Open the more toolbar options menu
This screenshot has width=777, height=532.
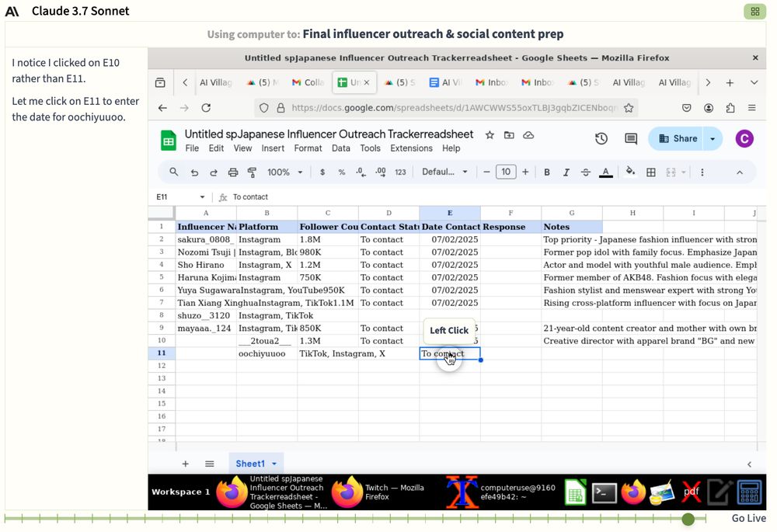(x=702, y=172)
